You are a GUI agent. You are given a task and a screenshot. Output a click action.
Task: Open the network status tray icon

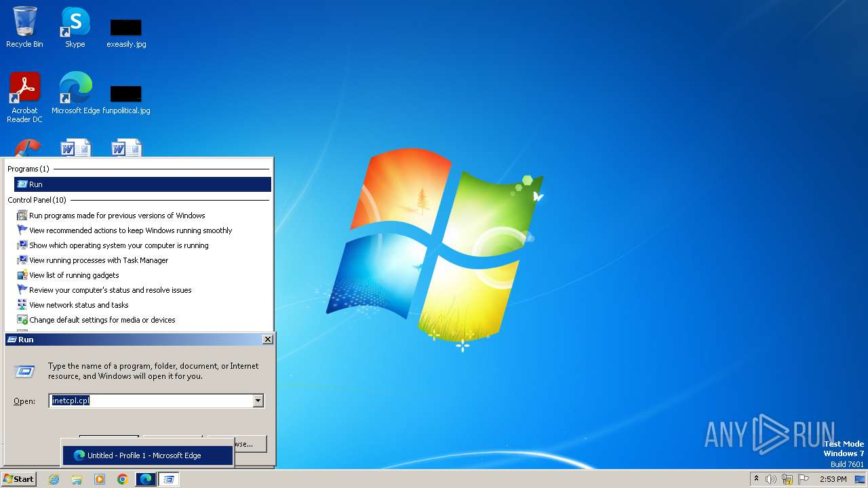point(787,479)
